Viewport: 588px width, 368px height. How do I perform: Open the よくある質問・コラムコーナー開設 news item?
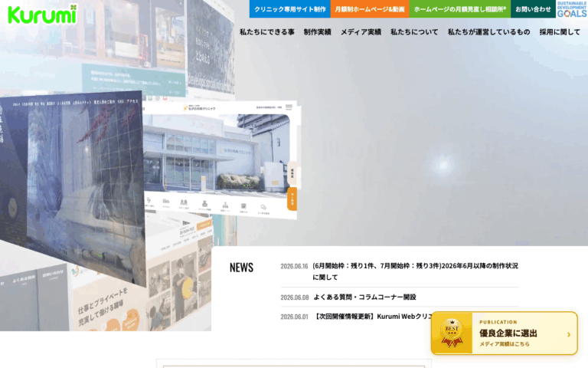[x=364, y=297]
